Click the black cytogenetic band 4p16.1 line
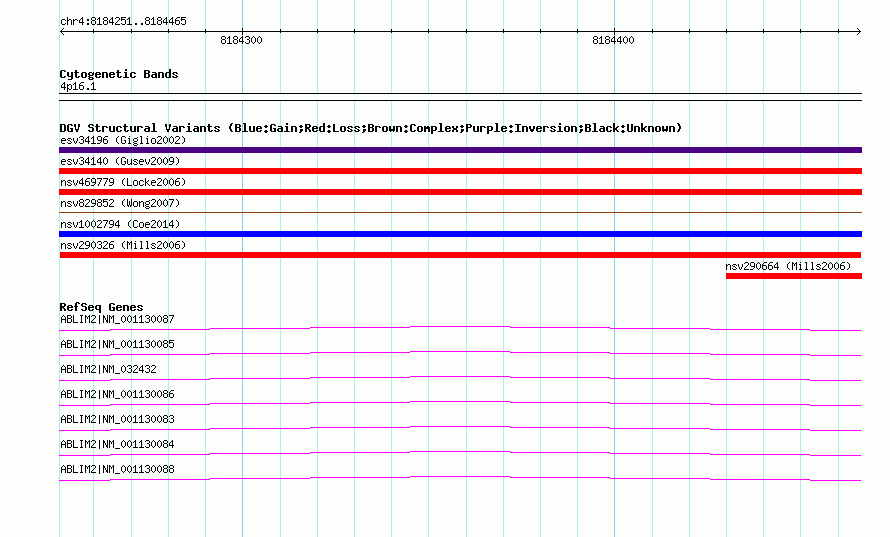 460,97
